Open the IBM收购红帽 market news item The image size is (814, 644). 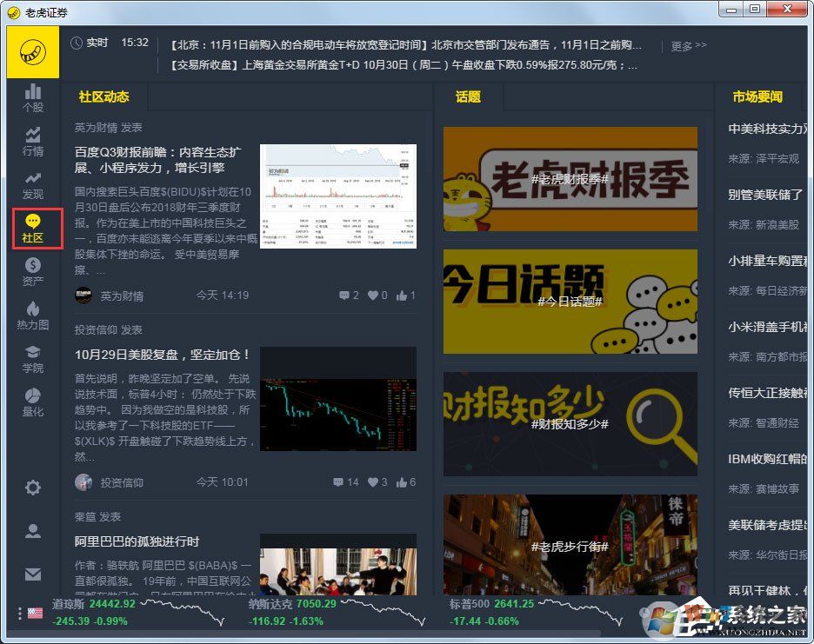coord(768,459)
